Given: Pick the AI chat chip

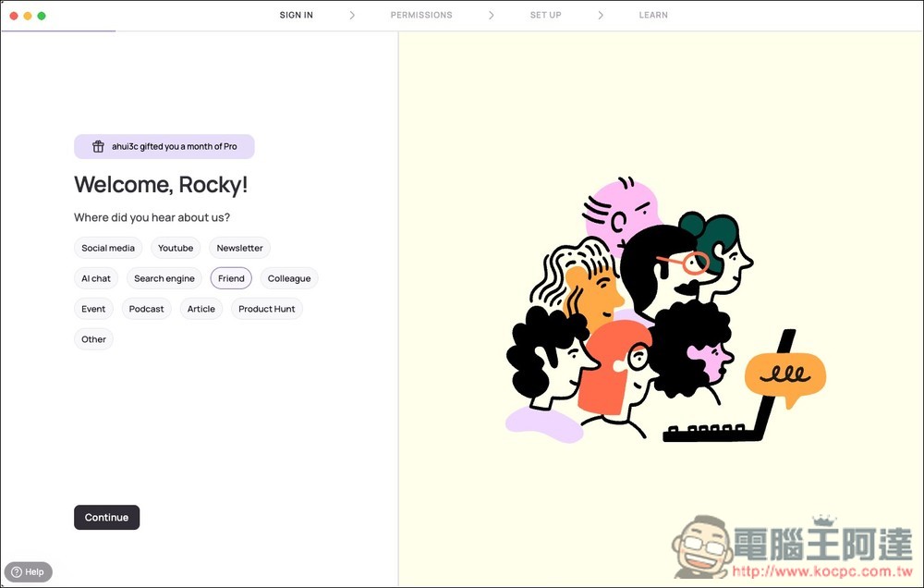Looking at the screenshot, I should [x=96, y=278].
